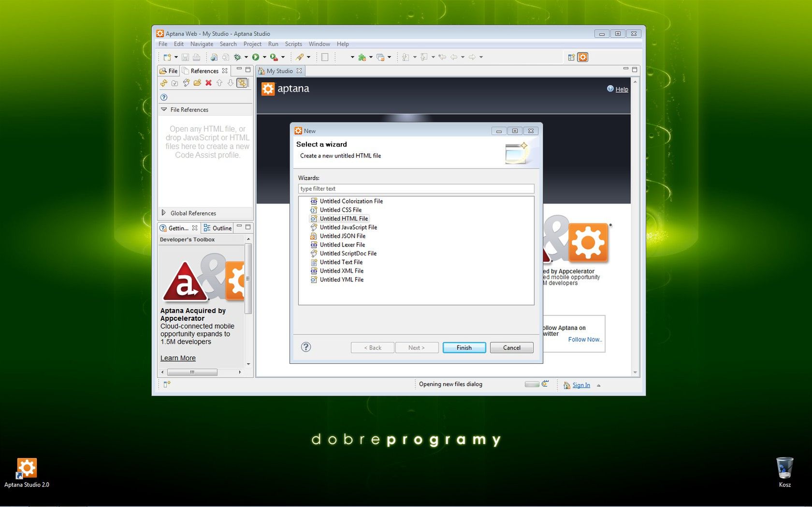Click the Forward navigation arrow in toolbar
812x507 pixels.
[472, 57]
